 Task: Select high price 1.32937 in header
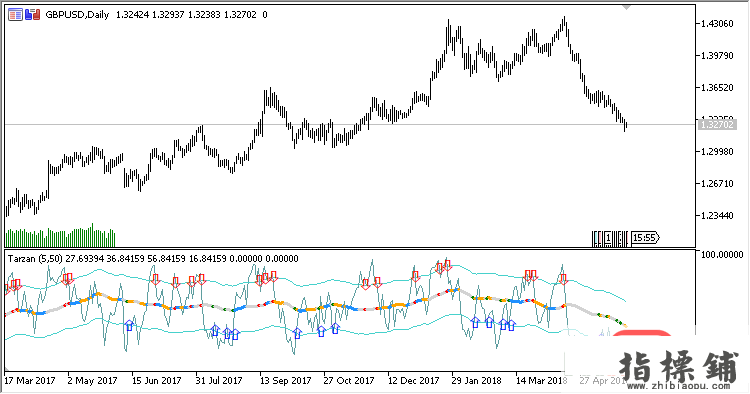168,15
